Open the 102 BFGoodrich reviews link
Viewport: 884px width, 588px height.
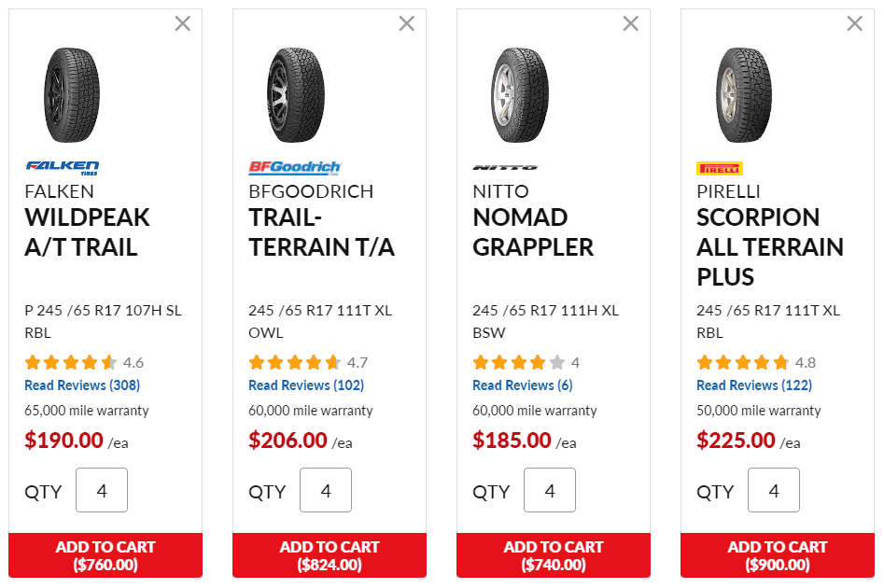306,385
